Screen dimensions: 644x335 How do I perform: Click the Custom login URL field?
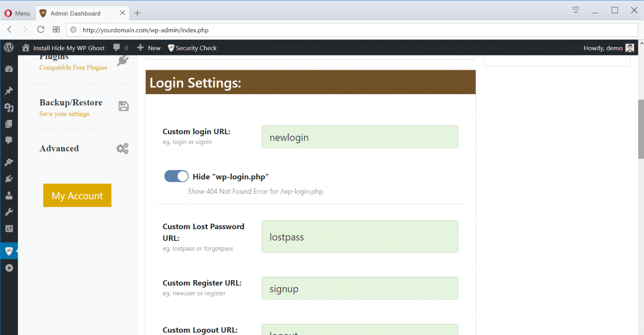359,137
